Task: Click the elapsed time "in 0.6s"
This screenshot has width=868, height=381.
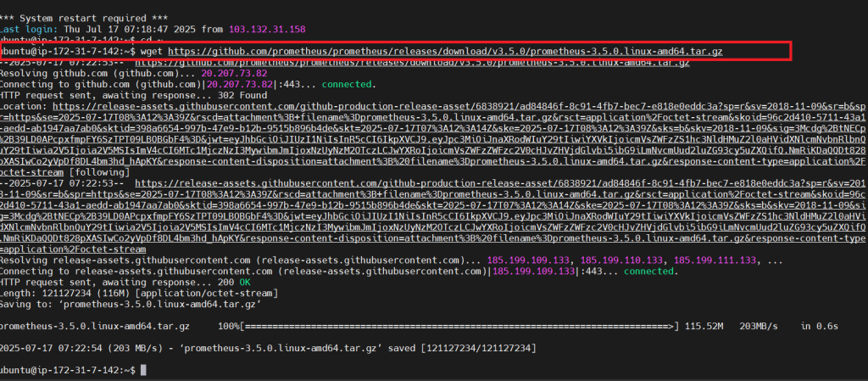Action: point(820,326)
